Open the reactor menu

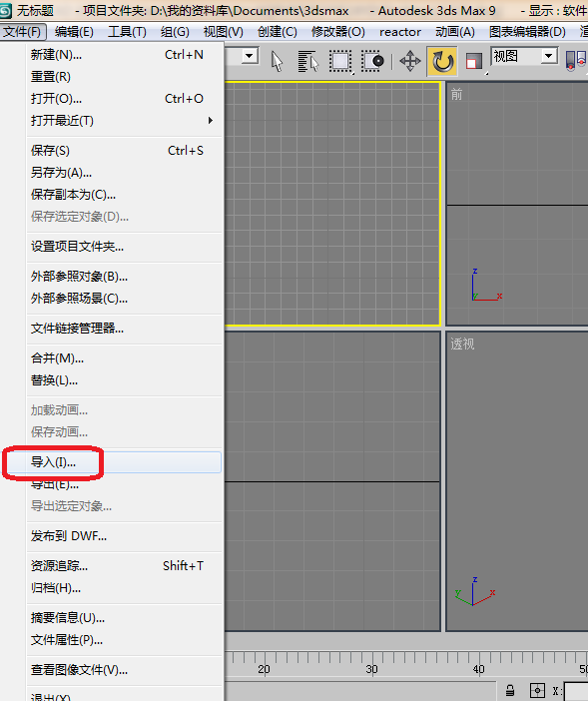(x=400, y=32)
